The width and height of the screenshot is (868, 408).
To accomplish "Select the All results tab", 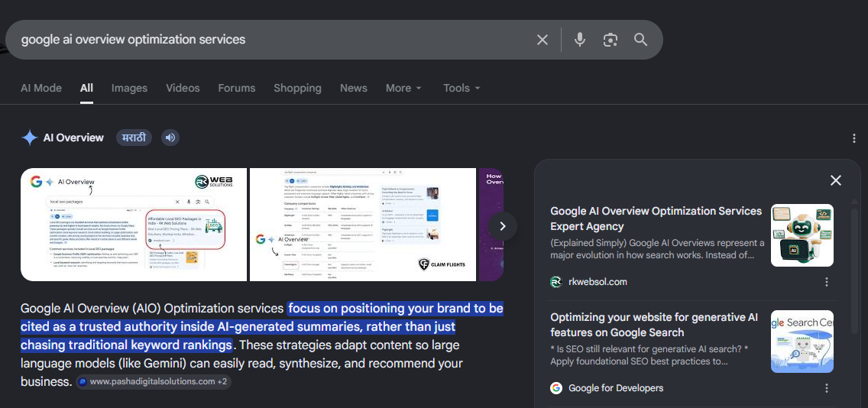I will click(86, 88).
